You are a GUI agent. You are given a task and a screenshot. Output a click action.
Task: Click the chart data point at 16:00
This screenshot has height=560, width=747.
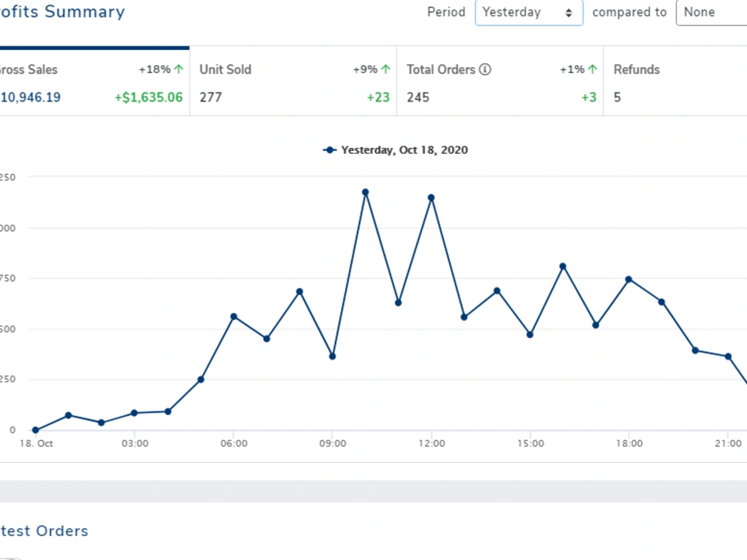click(x=562, y=267)
